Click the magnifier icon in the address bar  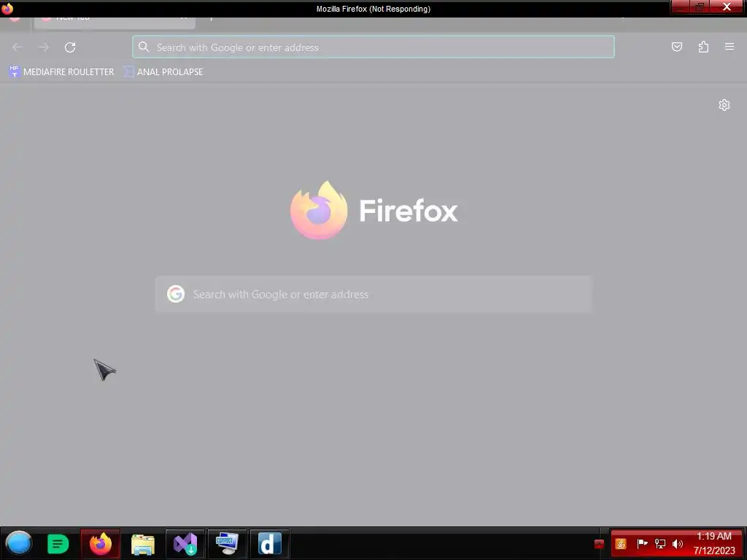[144, 47]
